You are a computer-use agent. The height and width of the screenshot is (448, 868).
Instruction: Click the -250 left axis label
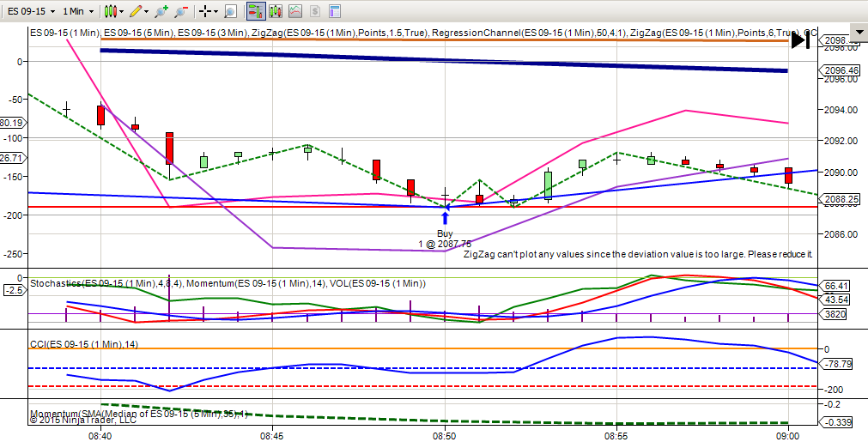[x=14, y=253]
